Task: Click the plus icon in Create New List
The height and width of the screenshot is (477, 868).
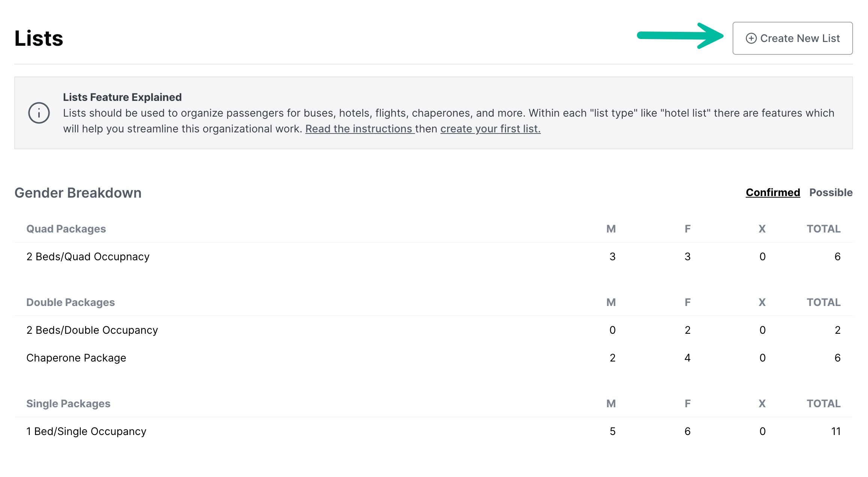Action: click(751, 38)
